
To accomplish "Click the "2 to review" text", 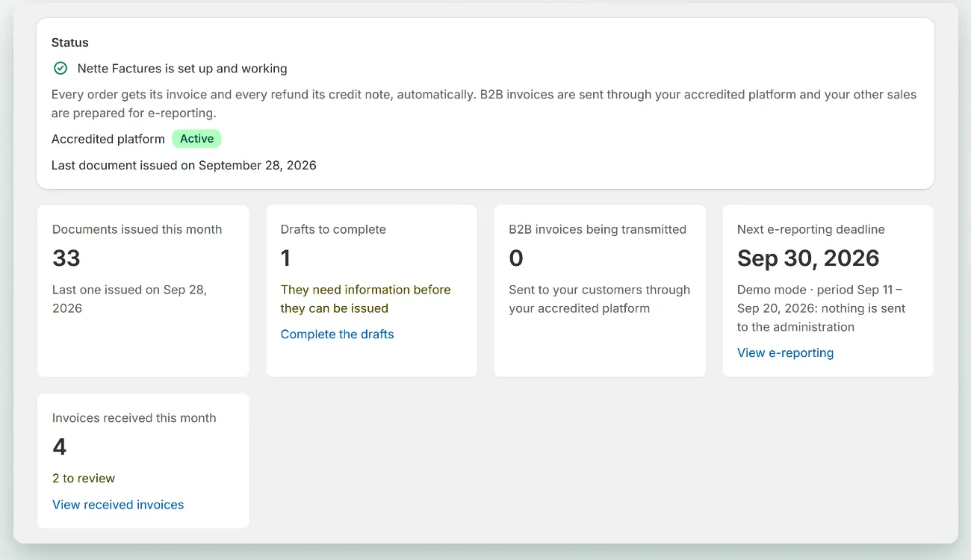I will (x=84, y=479).
